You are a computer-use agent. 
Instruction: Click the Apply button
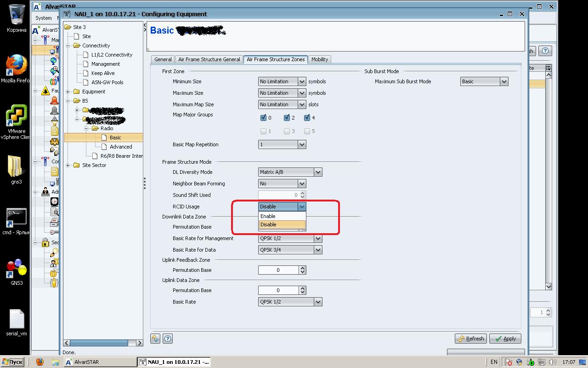pyautogui.click(x=505, y=339)
